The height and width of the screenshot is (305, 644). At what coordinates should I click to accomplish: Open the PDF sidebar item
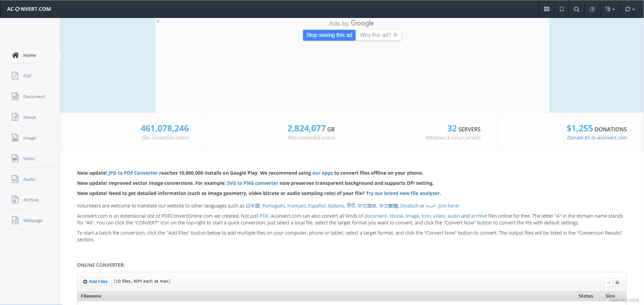pos(31,76)
